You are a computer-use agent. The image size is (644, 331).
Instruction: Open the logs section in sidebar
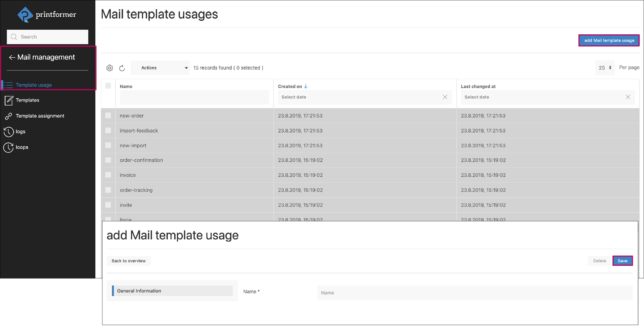click(20, 132)
